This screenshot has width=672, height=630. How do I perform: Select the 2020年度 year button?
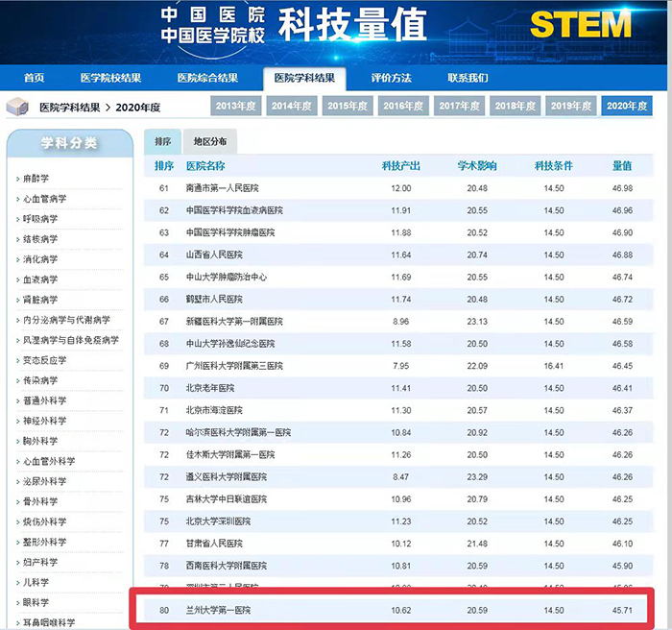(627, 106)
